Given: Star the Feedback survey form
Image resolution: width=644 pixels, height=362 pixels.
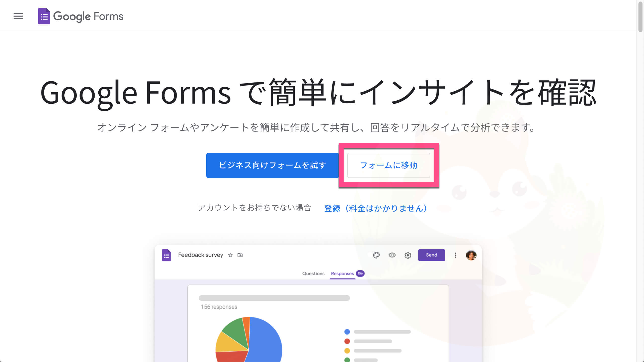Looking at the screenshot, I should pyautogui.click(x=230, y=255).
